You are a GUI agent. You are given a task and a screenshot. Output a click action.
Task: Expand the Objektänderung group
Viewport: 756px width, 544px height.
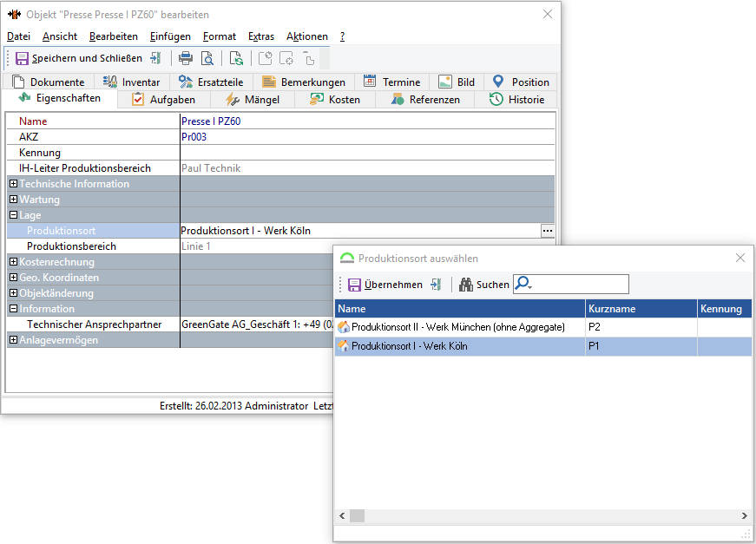[x=14, y=293]
